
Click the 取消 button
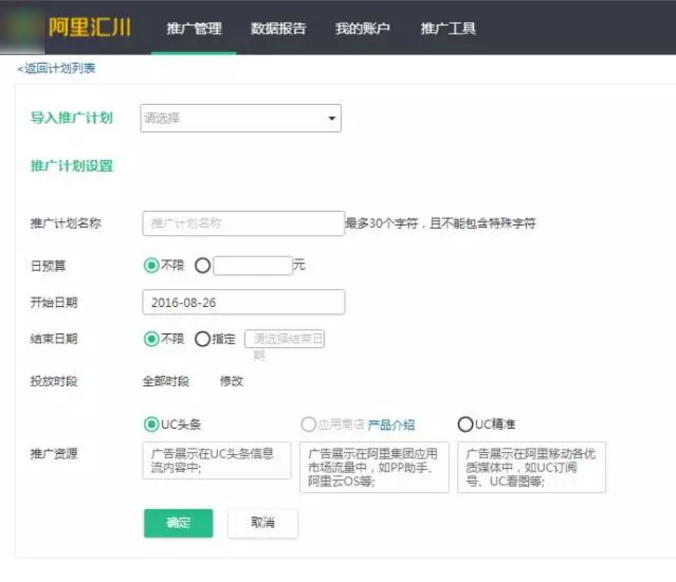click(263, 523)
